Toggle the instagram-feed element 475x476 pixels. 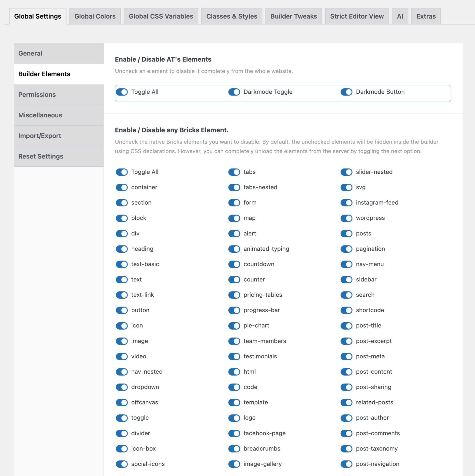pyautogui.click(x=346, y=202)
